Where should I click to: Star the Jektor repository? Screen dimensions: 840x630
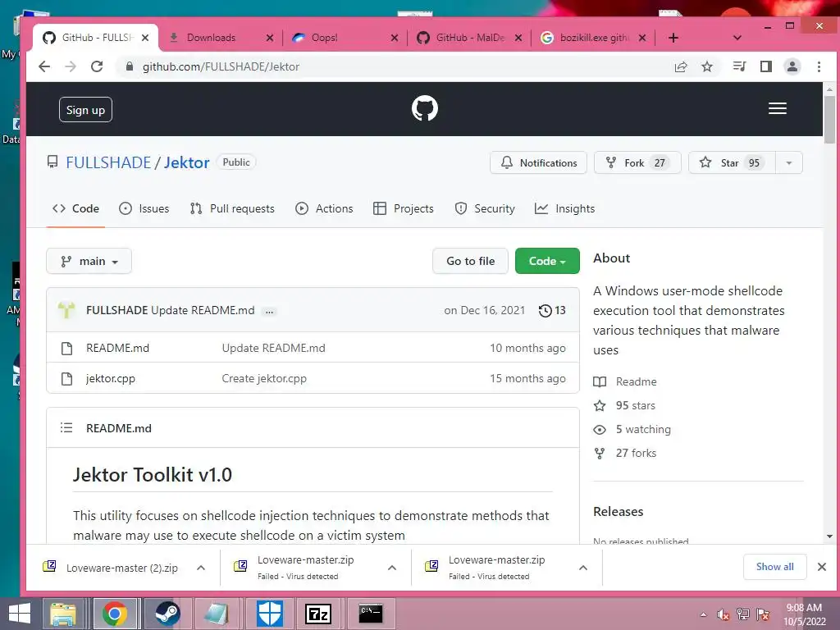(732, 163)
